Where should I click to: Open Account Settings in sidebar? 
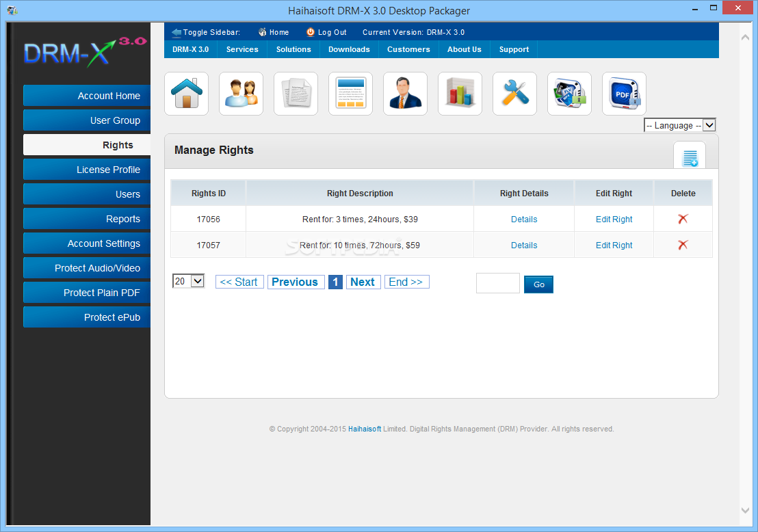pyautogui.click(x=87, y=243)
